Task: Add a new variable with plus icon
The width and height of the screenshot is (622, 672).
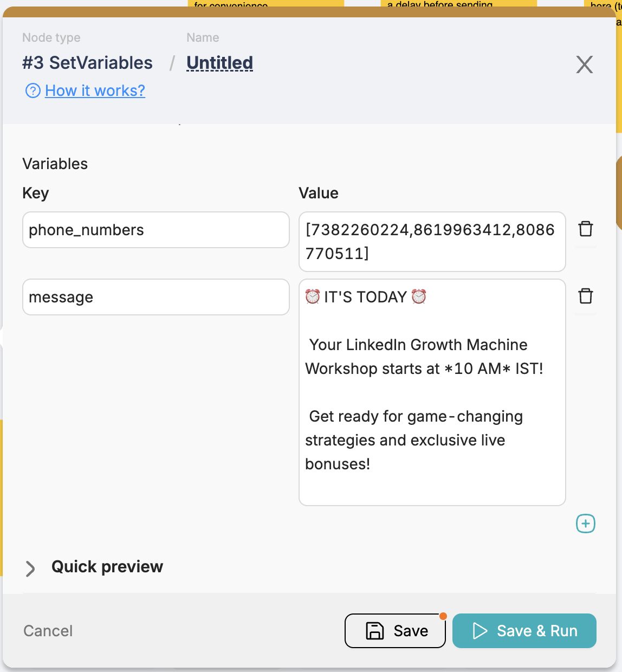Action: pos(585,524)
